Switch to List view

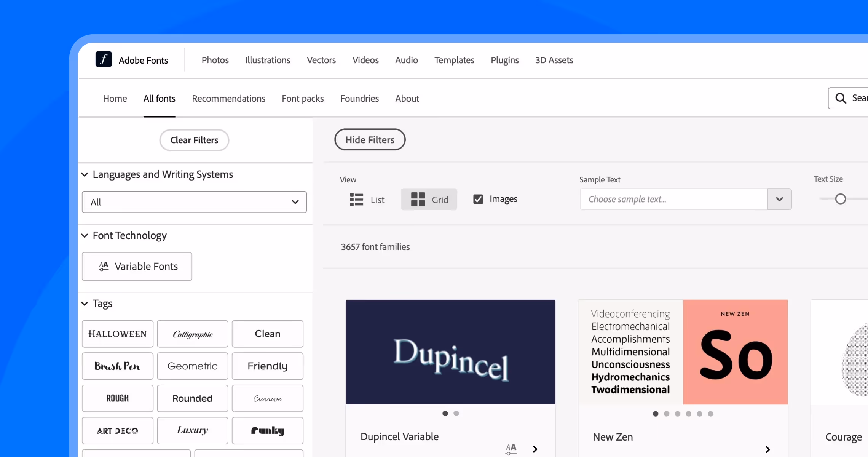(367, 199)
